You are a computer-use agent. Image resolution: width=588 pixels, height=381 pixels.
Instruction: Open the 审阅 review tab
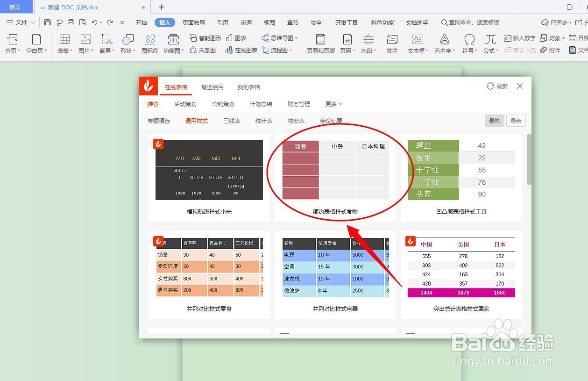point(246,22)
